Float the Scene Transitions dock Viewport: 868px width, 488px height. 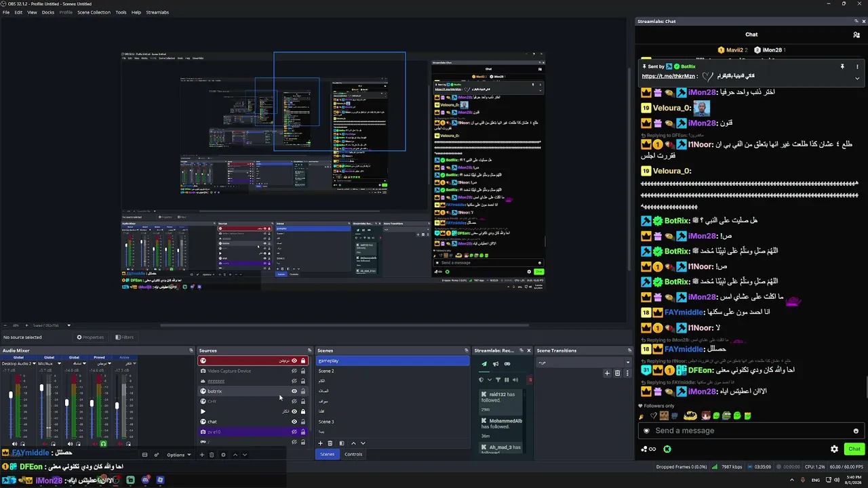point(629,350)
